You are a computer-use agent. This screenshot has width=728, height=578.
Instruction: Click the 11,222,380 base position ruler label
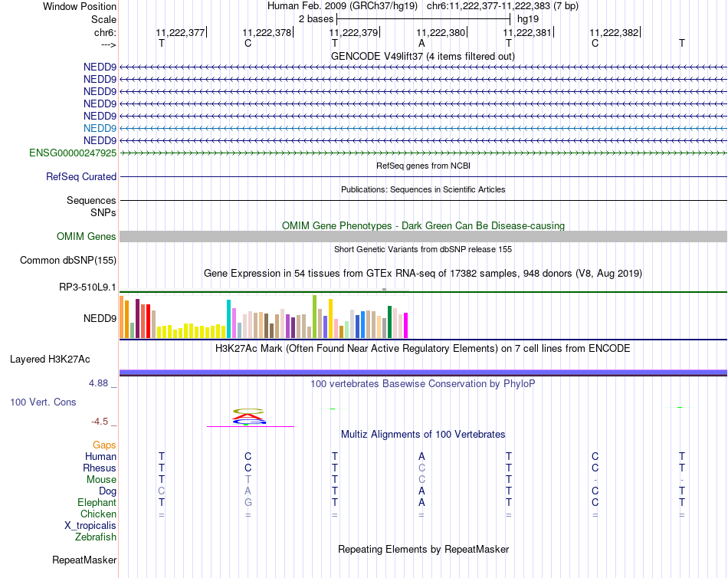click(x=440, y=32)
